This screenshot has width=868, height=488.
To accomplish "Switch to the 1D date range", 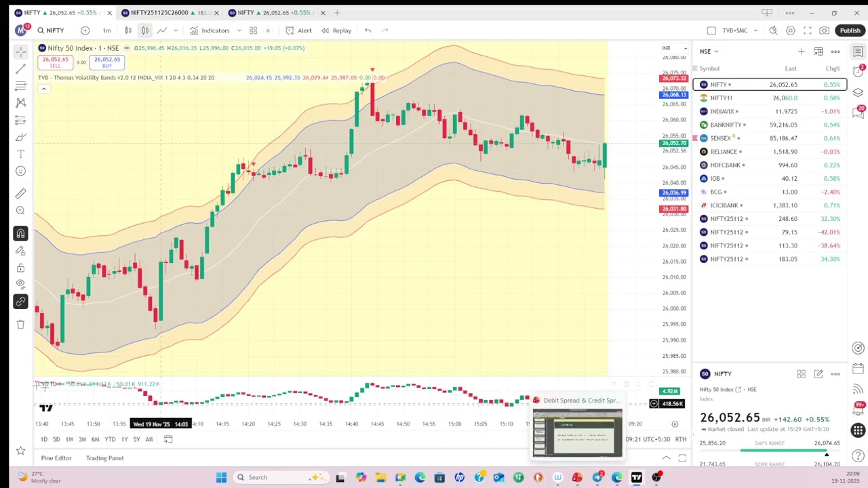I will pyautogui.click(x=43, y=439).
